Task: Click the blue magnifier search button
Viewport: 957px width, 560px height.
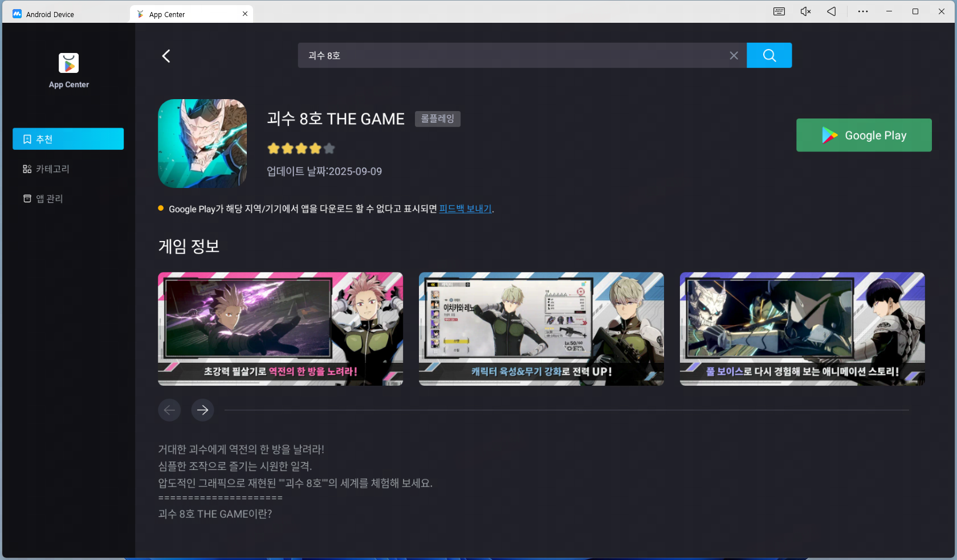Action: point(769,55)
